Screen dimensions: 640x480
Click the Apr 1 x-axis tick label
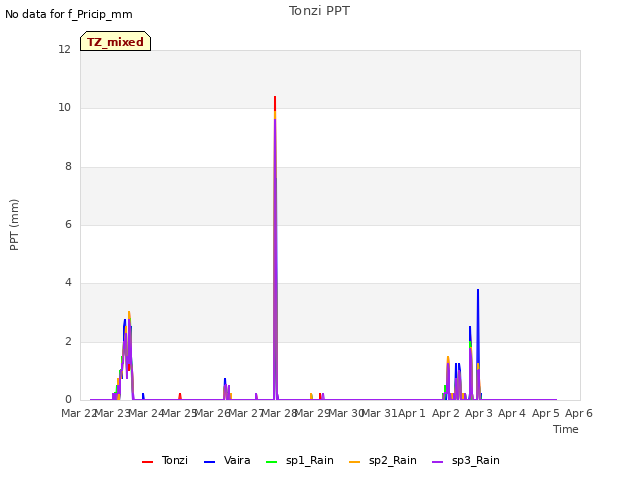tap(412, 413)
